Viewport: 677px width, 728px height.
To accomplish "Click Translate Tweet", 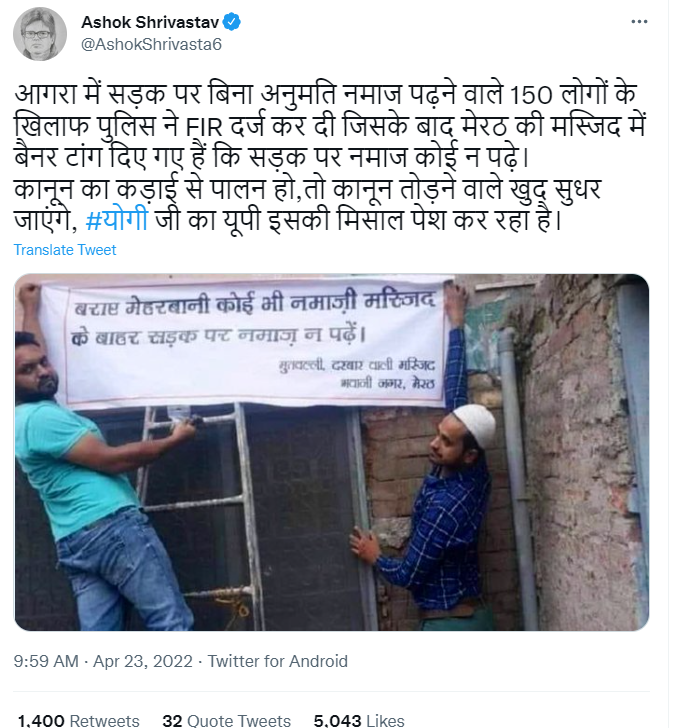I will pos(65,250).
